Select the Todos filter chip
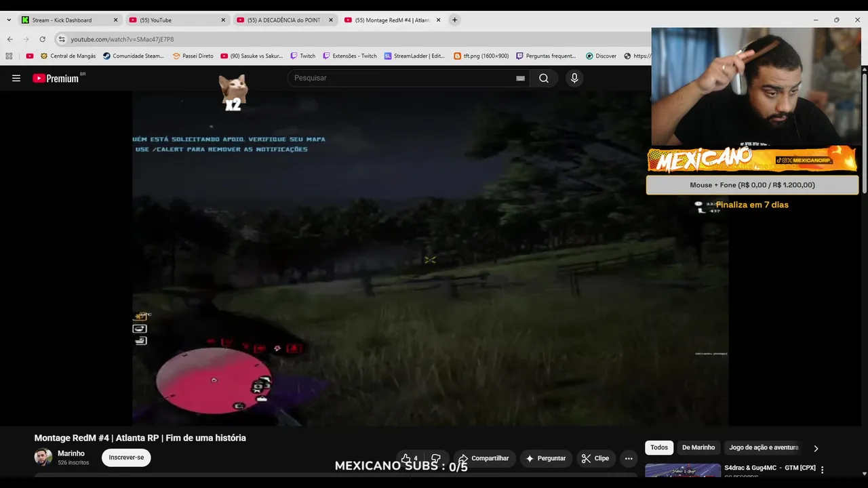 coord(659,447)
